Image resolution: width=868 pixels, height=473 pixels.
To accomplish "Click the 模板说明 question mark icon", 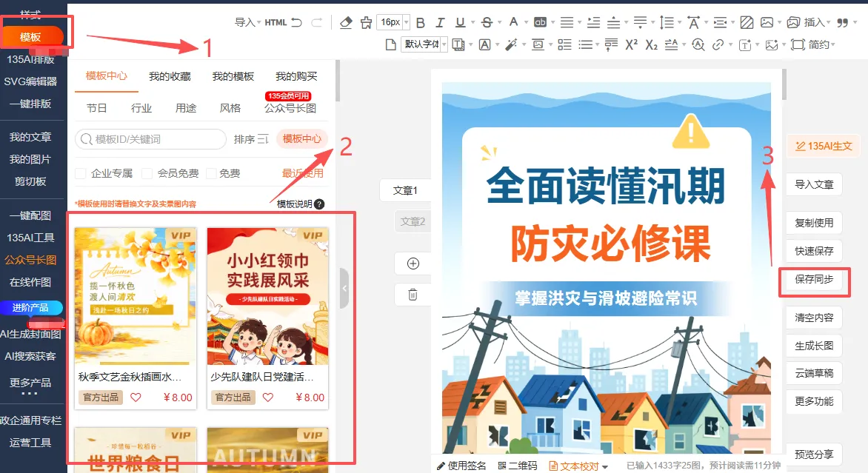I will (319, 204).
